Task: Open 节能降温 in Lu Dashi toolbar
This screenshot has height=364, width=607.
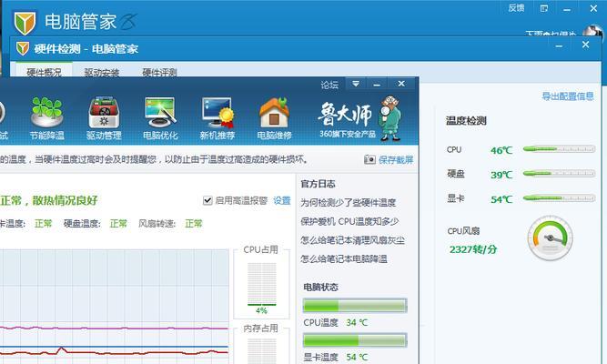Action: [46, 117]
